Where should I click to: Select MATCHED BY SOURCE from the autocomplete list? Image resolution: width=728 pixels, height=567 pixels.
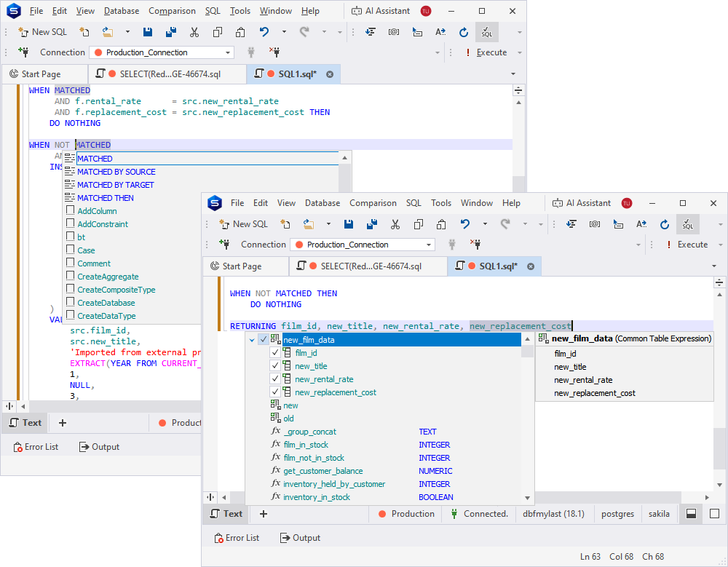coord(116,172)
